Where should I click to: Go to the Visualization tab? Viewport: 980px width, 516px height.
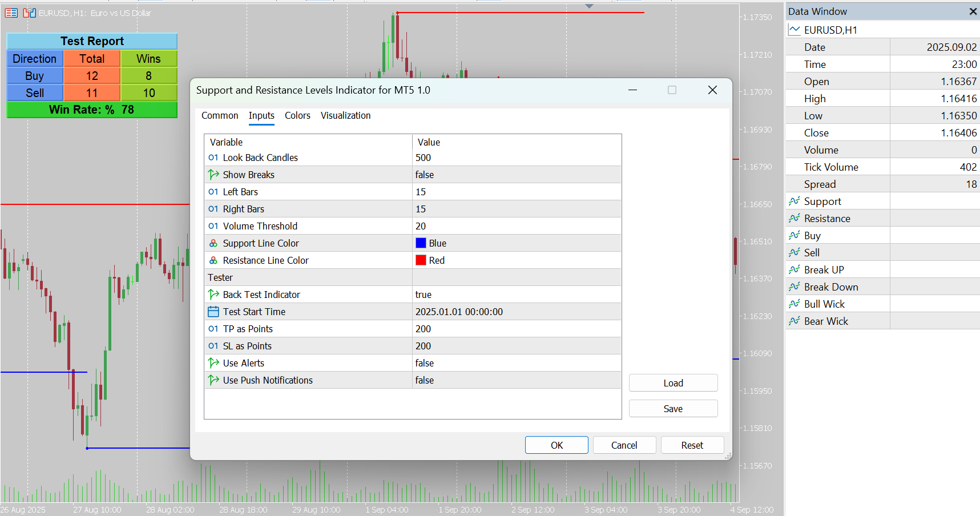point(345,115)
